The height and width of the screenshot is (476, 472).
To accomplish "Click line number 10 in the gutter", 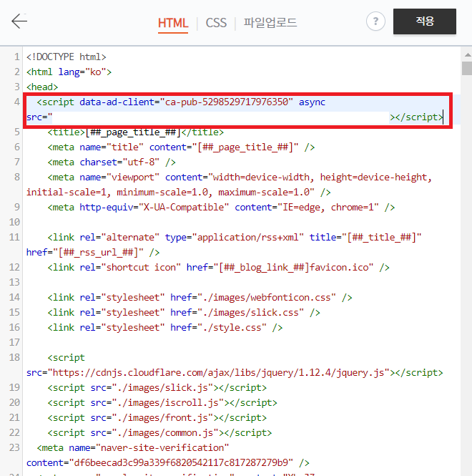I will click(14, 222).
